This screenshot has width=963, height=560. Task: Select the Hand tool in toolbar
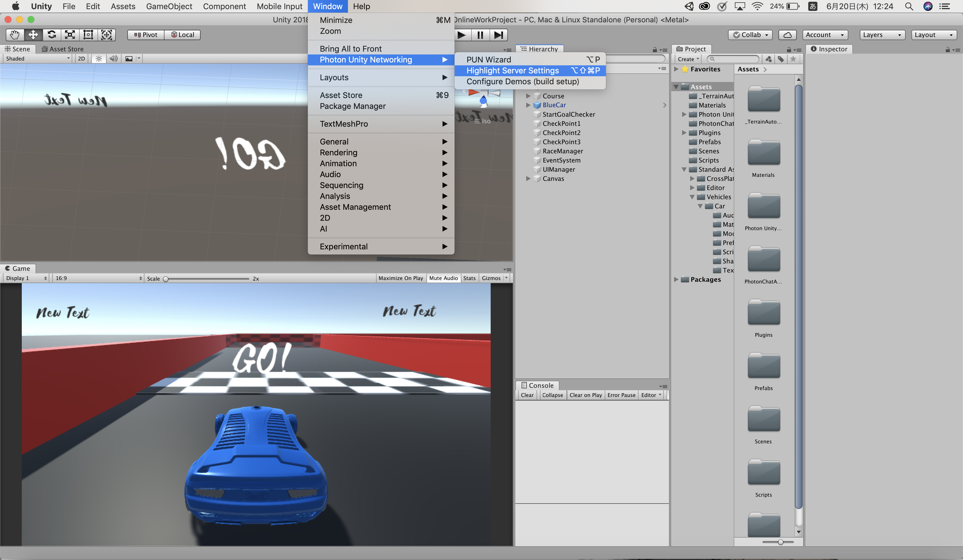[x=15, y=35]
